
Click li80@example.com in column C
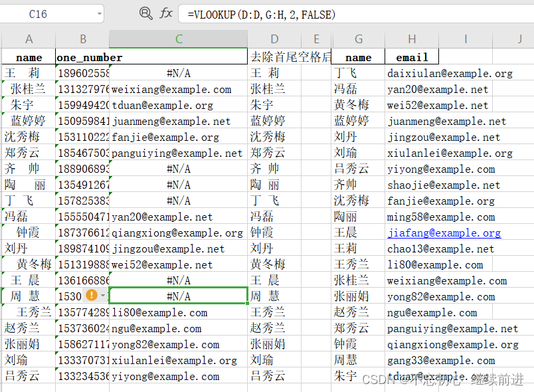tap(179, 313)
